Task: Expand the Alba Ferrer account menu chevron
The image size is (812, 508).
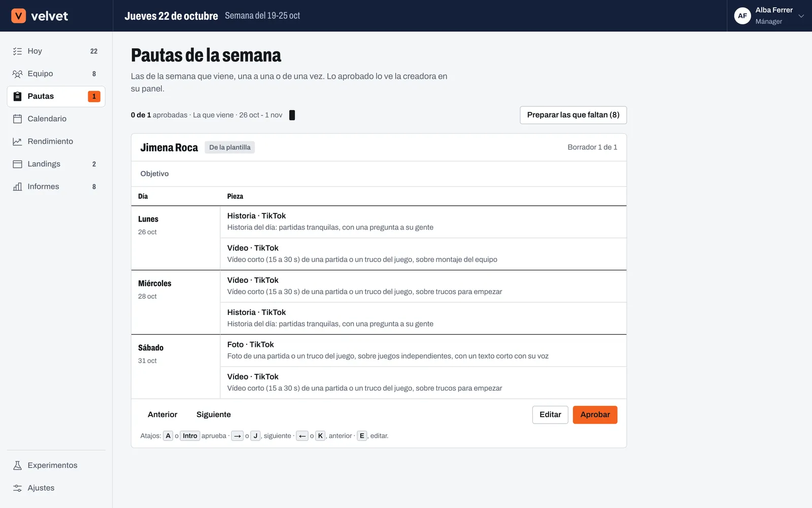Action: pos(801,16)
